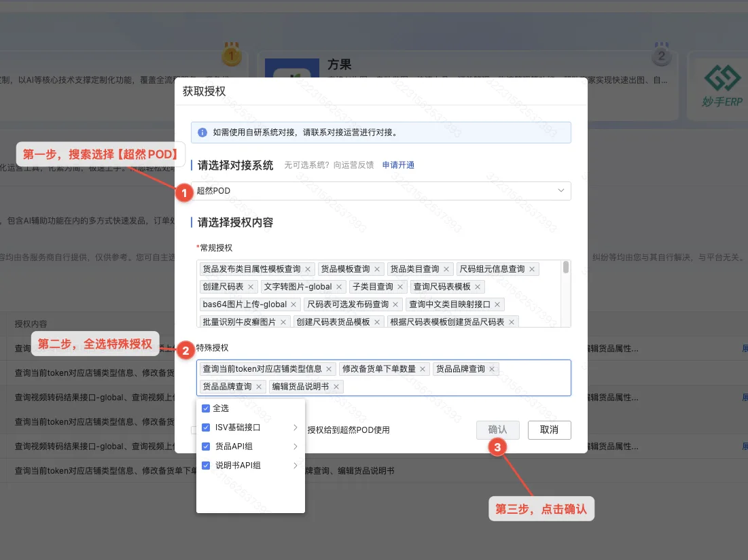Click the 修改备货单下单数量 tag text

379,369
